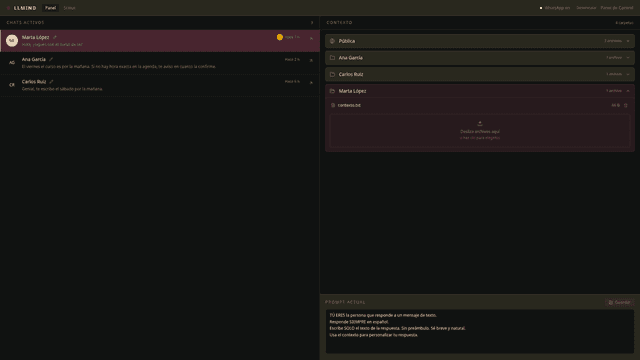Open the Panel de Control link

pyautogui.click(x=617, y=8)
